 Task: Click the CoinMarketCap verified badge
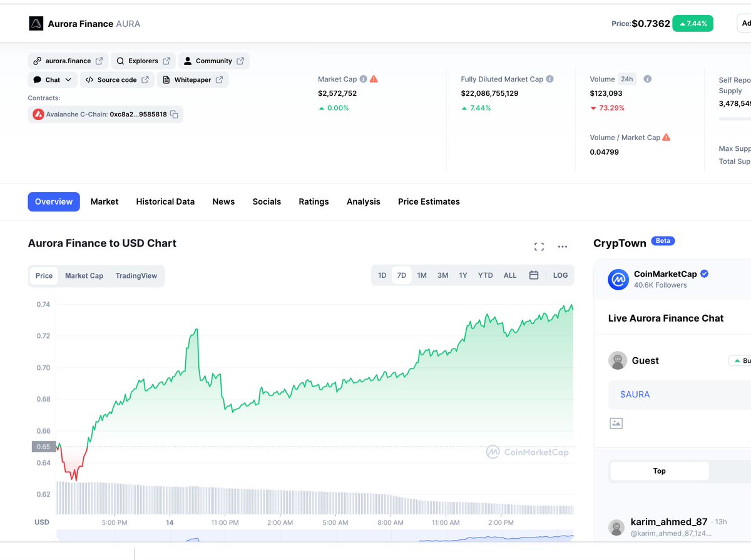pyautogui.click(x=704, y=274)
